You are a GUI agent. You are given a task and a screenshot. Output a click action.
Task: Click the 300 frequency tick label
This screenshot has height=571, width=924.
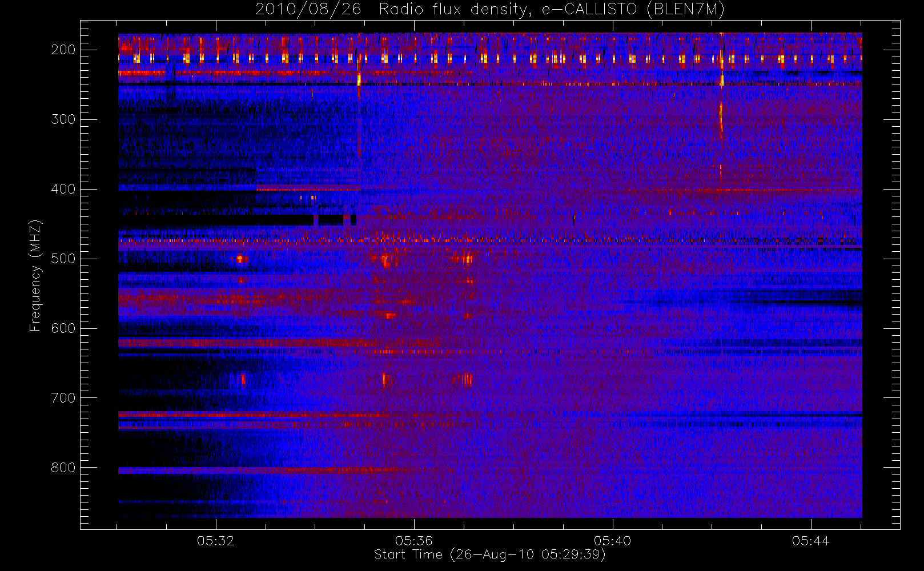[63, 119]
